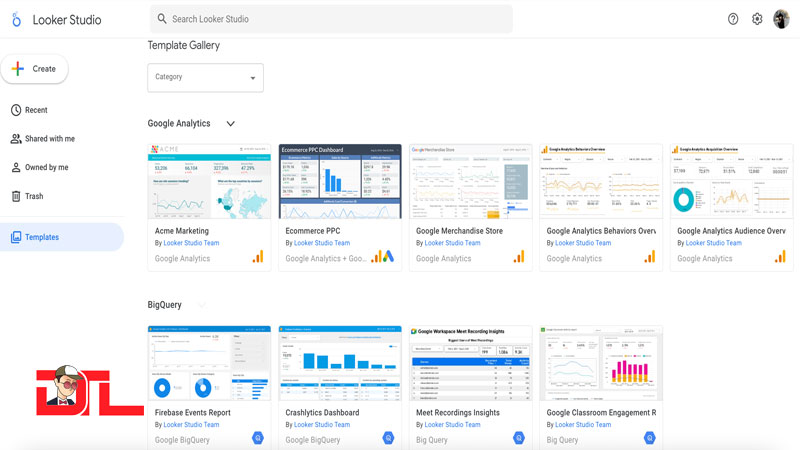The width and height of the screenshot is (800, 450).
Task: Click BigQuery icon on Meet Recordings Insights card
Action: click(x=519, y=438)
